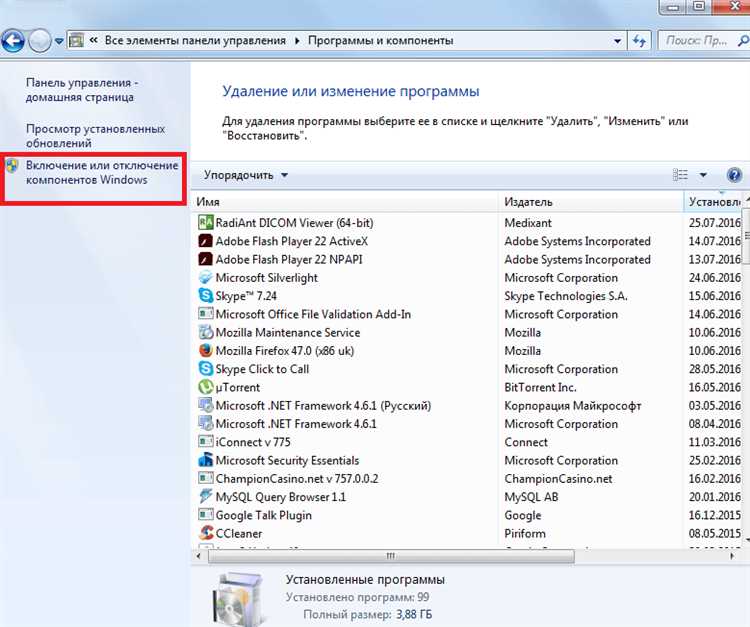Sort by the 'Издатель' column header
This screenshot has width=750, height=627.
pyautogui.click(x=591, y=202)
